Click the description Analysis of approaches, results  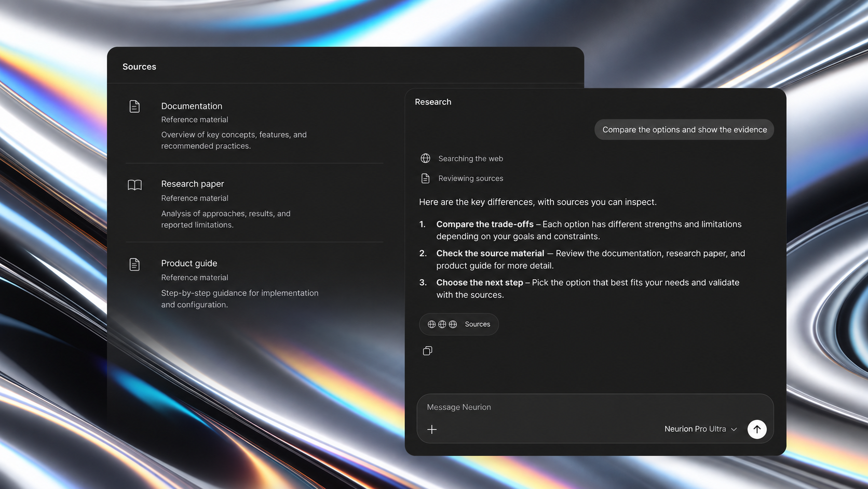(226, 219)
